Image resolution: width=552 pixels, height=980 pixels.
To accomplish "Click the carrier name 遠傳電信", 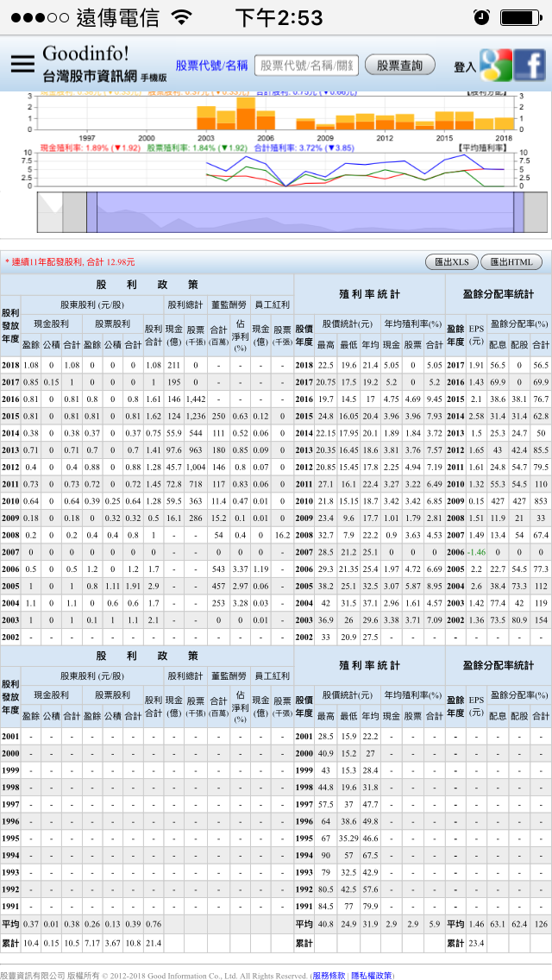I will (118, 17).
